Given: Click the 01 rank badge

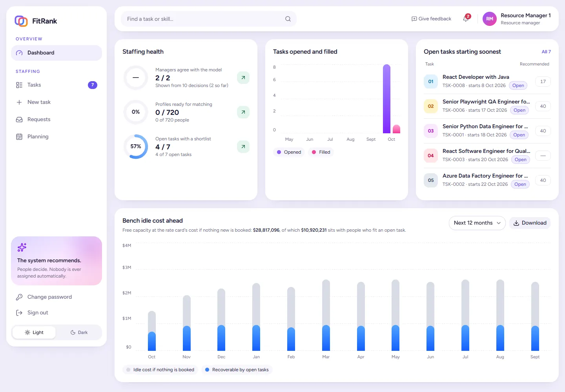Looking at the screenshot, I should (x=431, y=82).
